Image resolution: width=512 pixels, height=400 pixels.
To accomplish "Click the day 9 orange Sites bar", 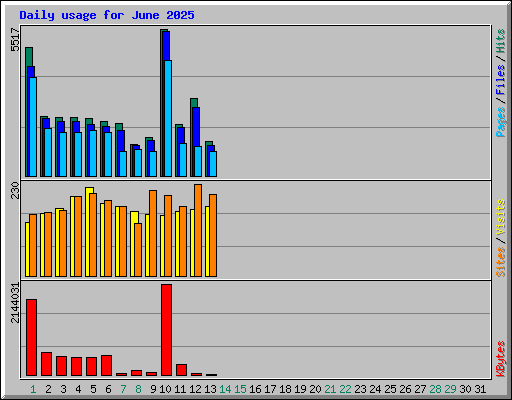I will click(153, 233).
